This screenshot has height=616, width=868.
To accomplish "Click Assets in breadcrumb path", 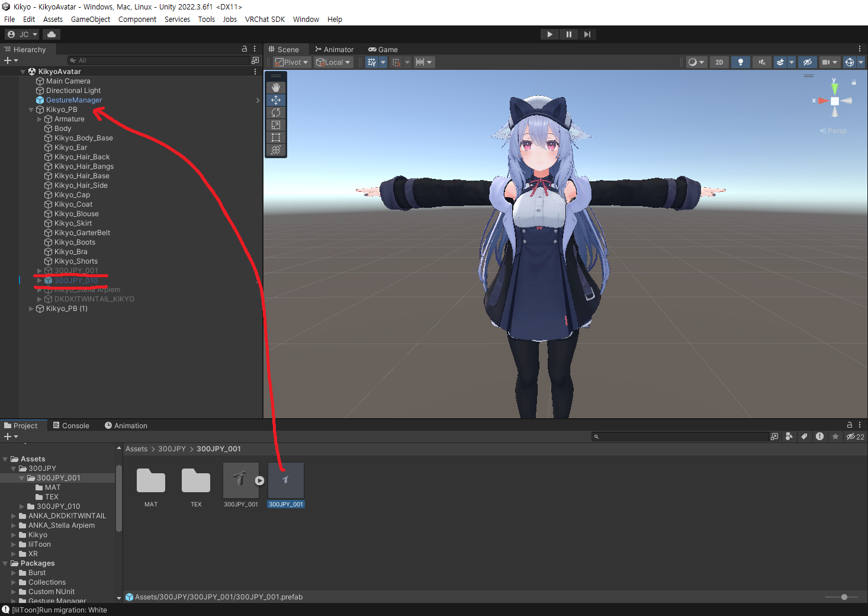I will (x=136, y=449).
